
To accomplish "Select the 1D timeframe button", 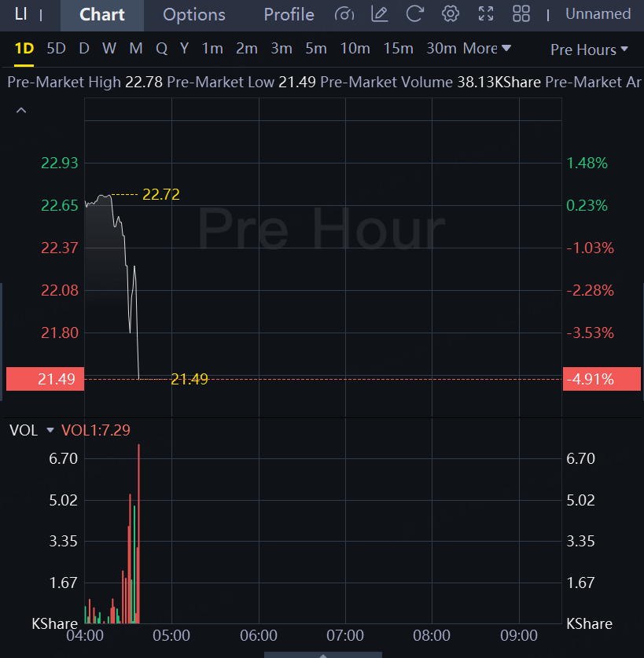I will pos(24,49).
